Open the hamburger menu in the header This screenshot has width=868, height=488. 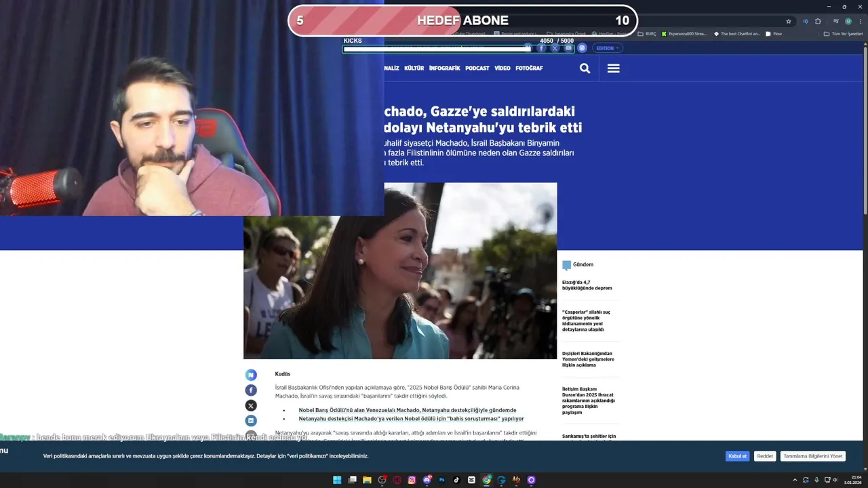click(613, 68)
